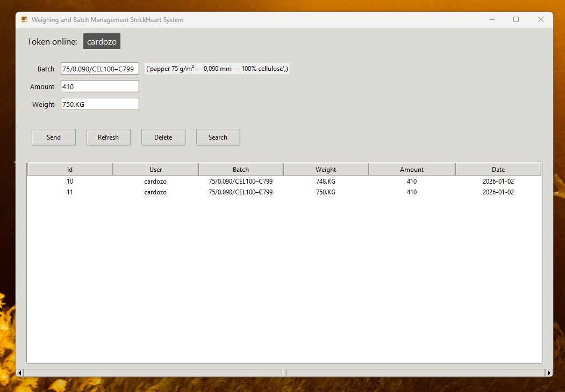Click the horizontal scrollbar right arrow
Screen dimensions: 565x392
[548, 373]
